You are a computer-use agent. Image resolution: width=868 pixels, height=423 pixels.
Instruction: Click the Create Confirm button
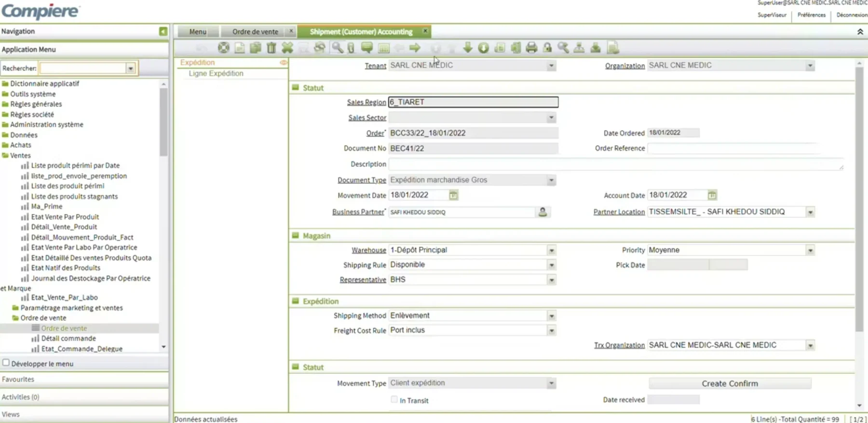point(730,383)
